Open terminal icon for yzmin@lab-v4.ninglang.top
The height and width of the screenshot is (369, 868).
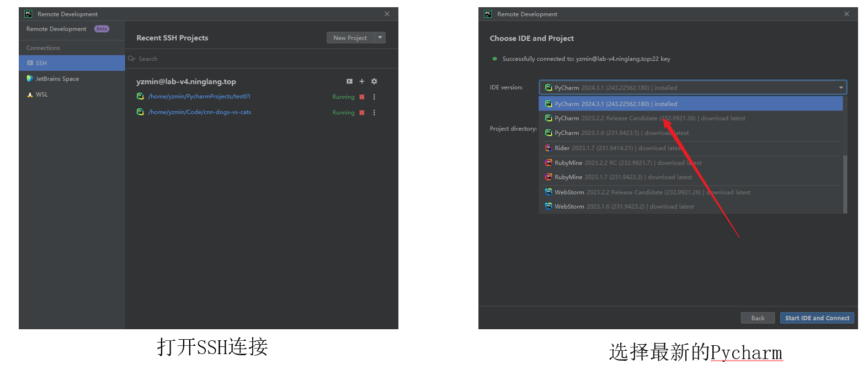(349, 81)
